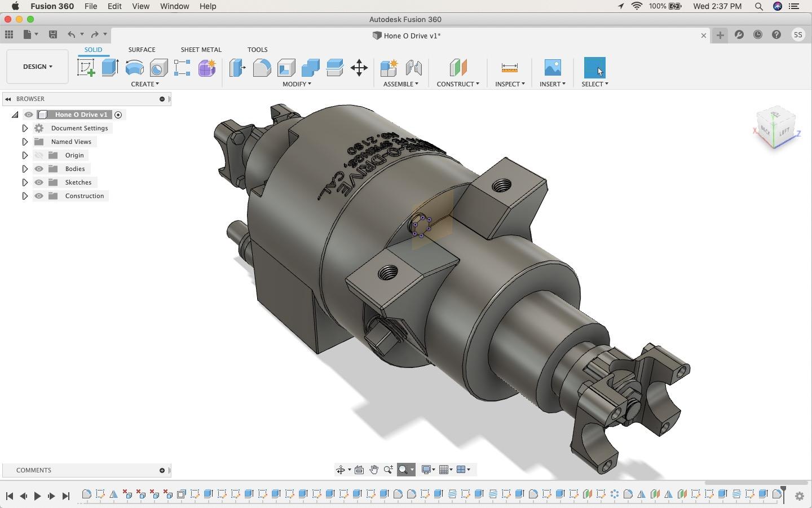Select the Pan hand tool
The height and width of the screenshot is (508, 812).
tap(374, 470)
